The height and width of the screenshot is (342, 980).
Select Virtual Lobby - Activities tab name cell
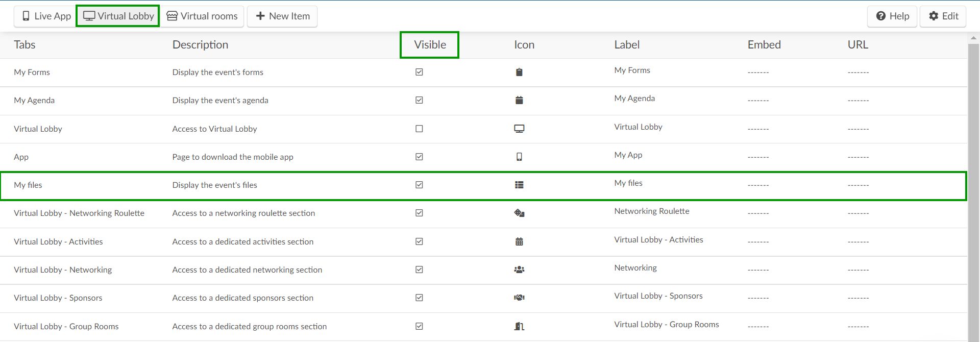click(58, 242)
